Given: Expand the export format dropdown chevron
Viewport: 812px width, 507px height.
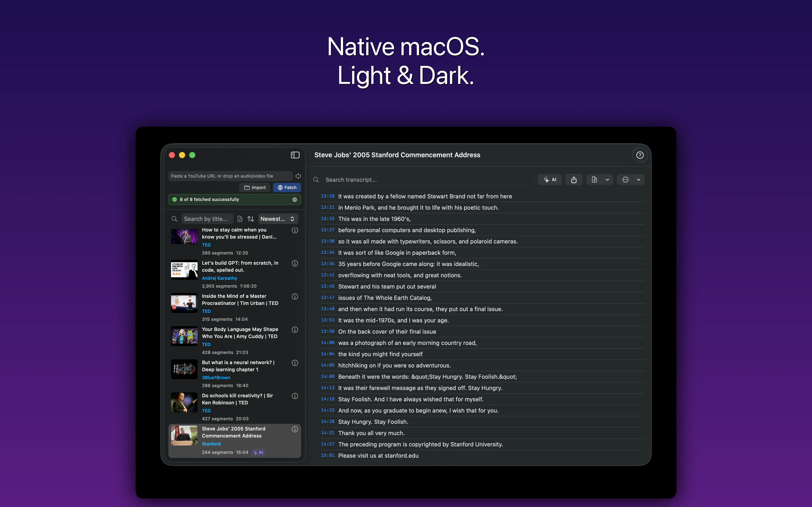Looking at the screenshot, I should click(x=607, y=180).
